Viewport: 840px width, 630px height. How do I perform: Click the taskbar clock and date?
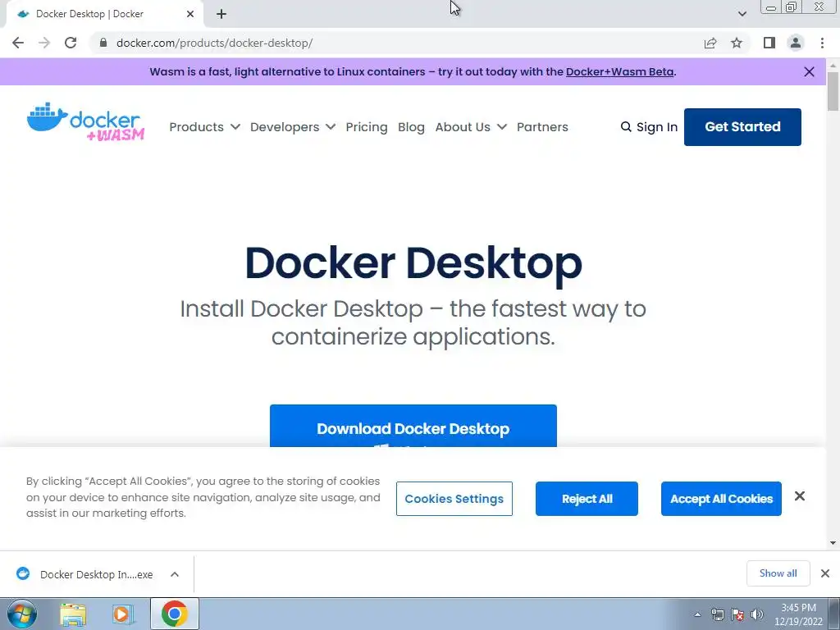tap(798, 614)
